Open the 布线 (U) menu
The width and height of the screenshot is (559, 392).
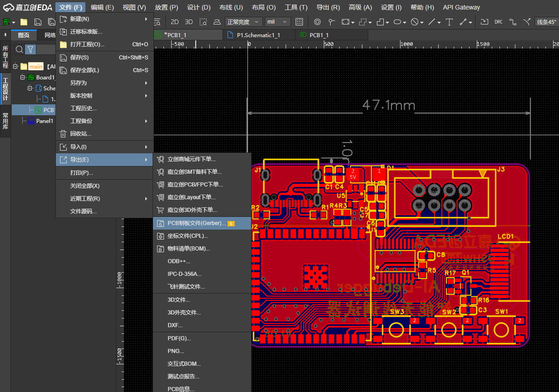231,7
